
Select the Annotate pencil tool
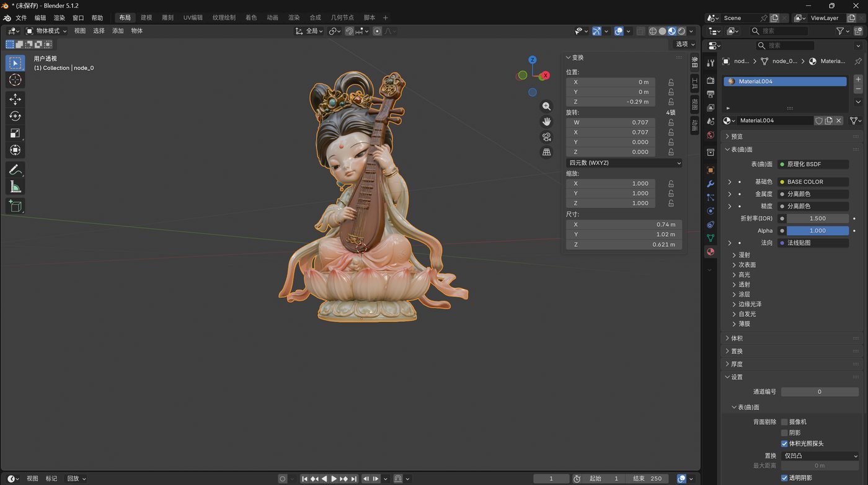(15, 169)
